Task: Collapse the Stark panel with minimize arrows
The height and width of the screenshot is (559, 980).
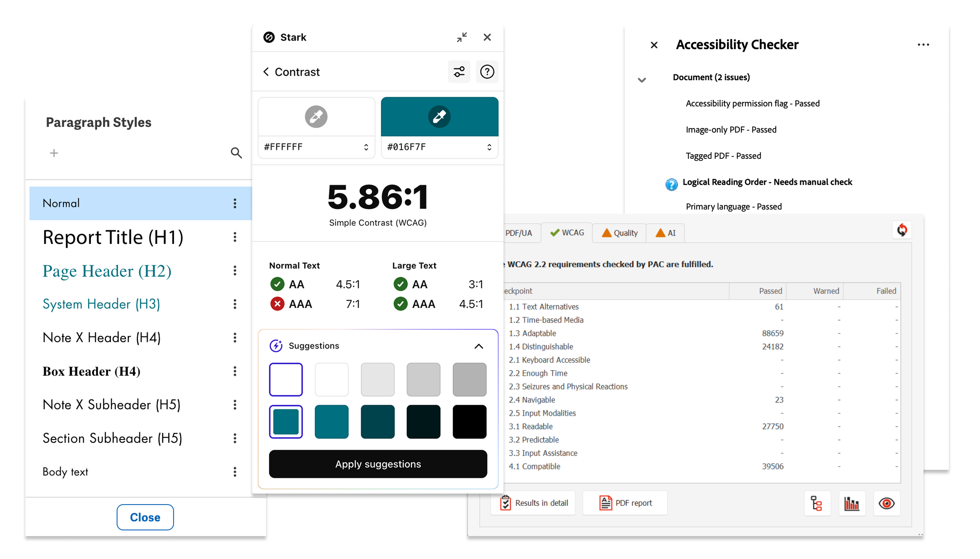Action: click(462, 37)
